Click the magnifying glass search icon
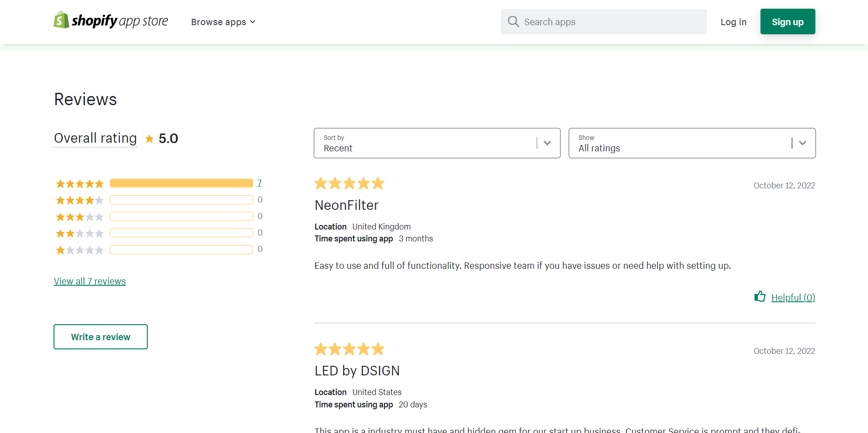This screenshot has height=433, width=868. click(x=513, y=21)
